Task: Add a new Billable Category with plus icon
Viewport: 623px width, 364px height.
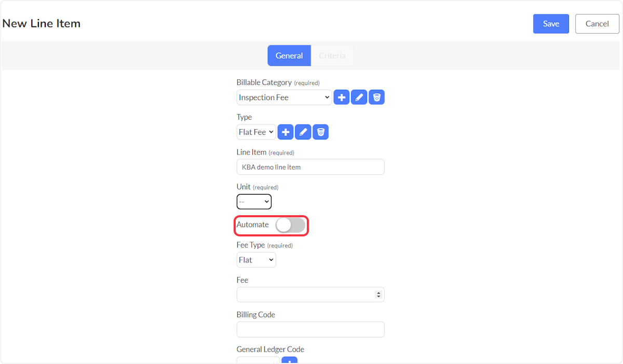Action: tap(341, 97)
